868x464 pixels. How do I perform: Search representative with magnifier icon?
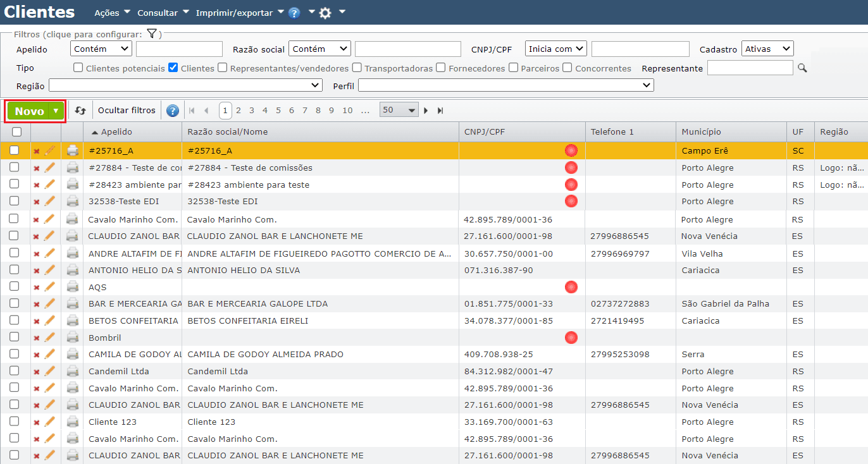(802, 68)
